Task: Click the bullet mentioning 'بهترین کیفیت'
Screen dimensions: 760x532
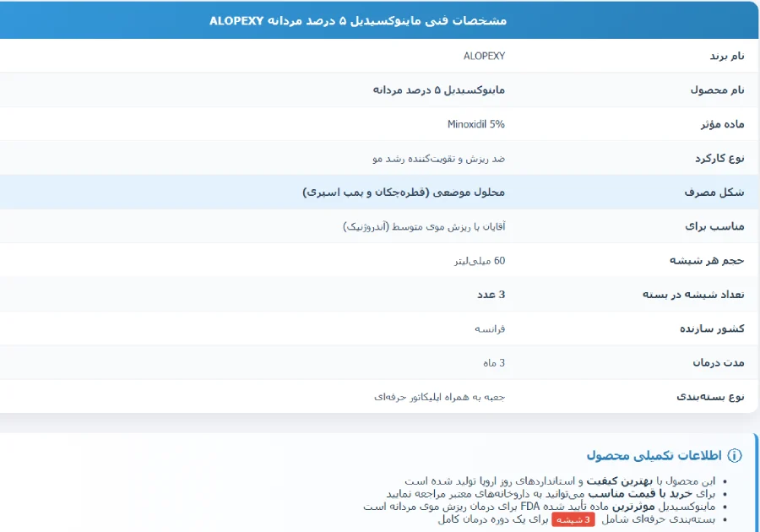Action: point(561,481)
